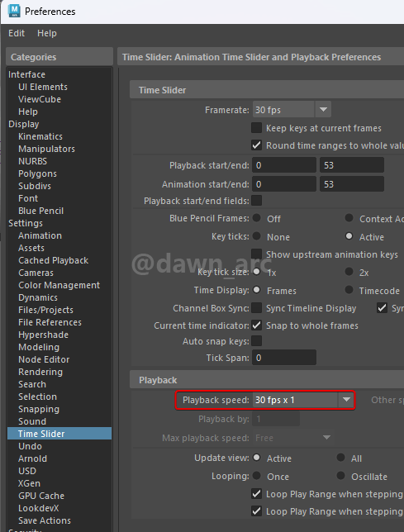
Task: Click the Tick Span input field
Action: click(284, 358)
